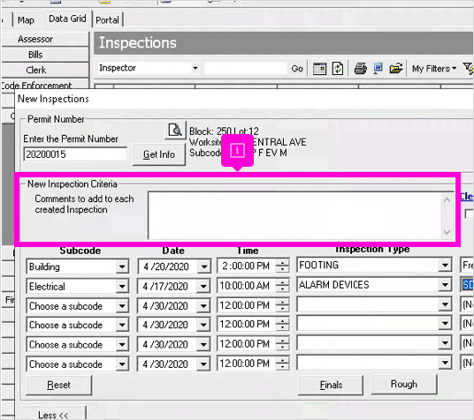Switch to the Data Grid tab
The height and width of the screenshot is (420, 474).
(67, 19)
